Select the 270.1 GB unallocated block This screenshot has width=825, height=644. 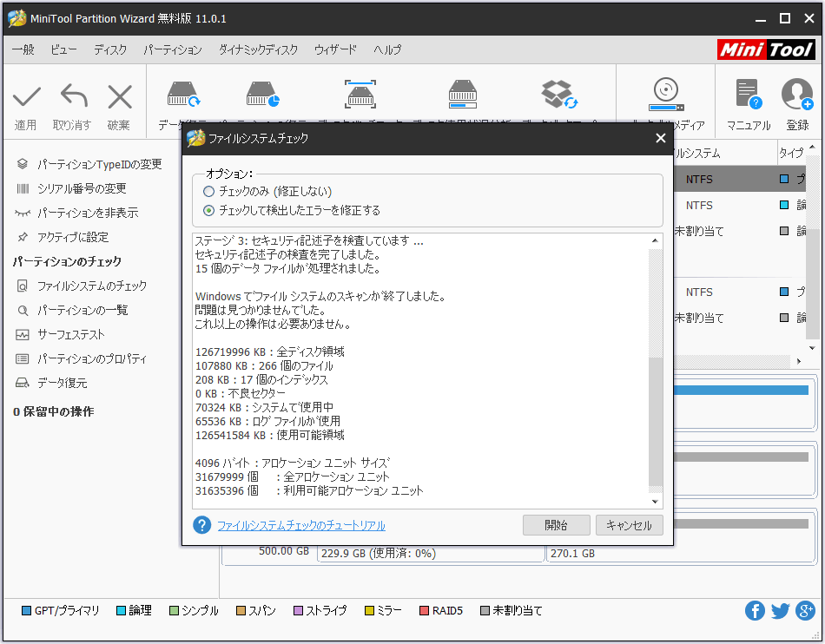pyautogui.click(x=681, y=553)
